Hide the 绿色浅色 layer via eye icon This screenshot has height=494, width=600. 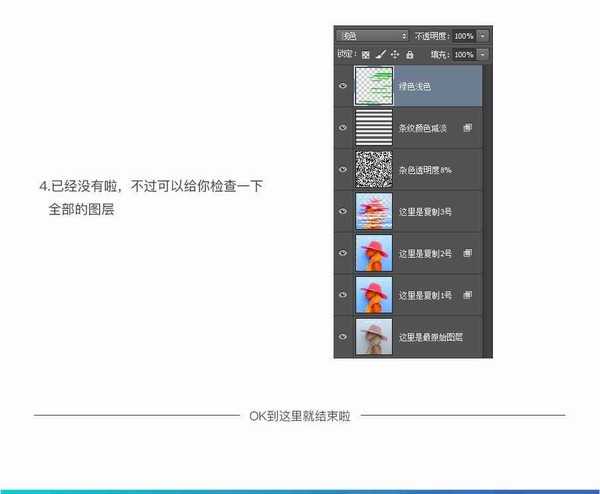tap(342, 87)
